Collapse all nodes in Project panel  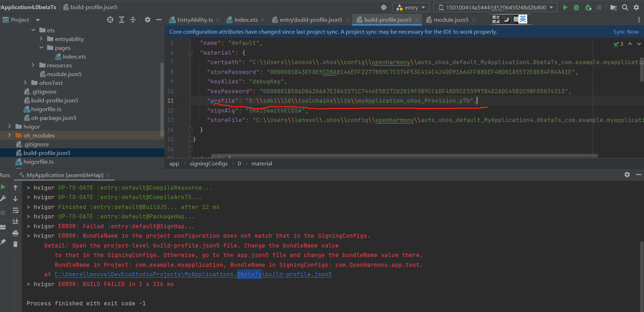[133, 20]
